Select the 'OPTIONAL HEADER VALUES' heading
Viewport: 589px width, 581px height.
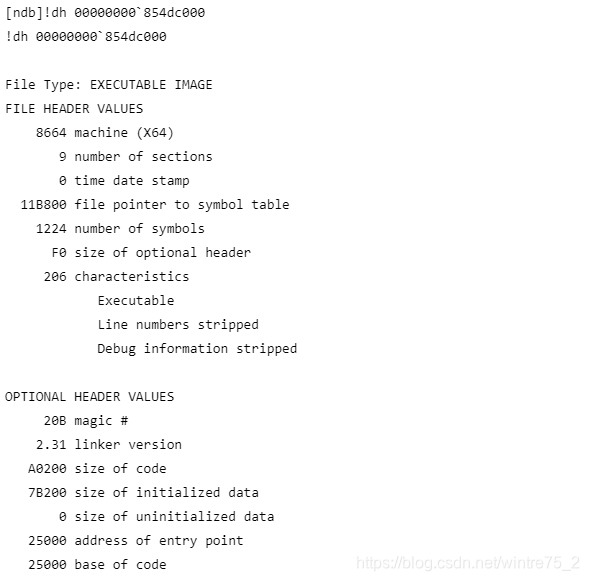(89, 397)
